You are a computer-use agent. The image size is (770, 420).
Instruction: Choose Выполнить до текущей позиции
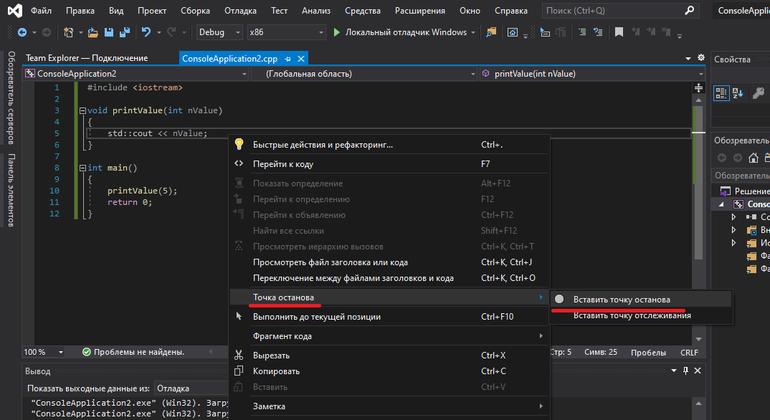click(389, 316)
